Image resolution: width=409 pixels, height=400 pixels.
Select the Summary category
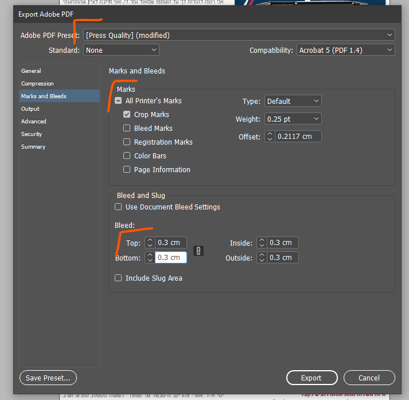(x=60, y=147)
